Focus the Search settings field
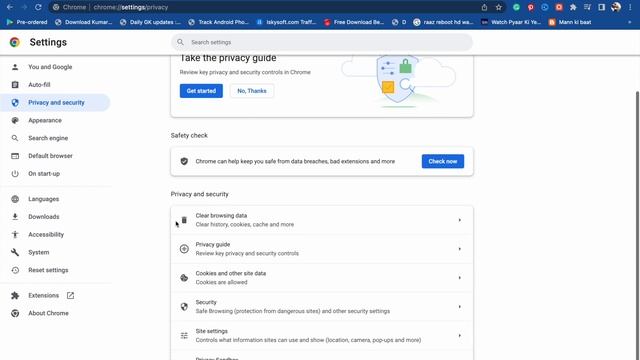 point(322,42)
